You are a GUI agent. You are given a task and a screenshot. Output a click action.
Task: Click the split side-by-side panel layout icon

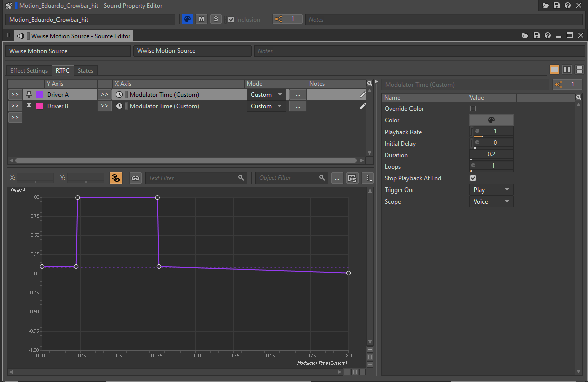(567, 70)
